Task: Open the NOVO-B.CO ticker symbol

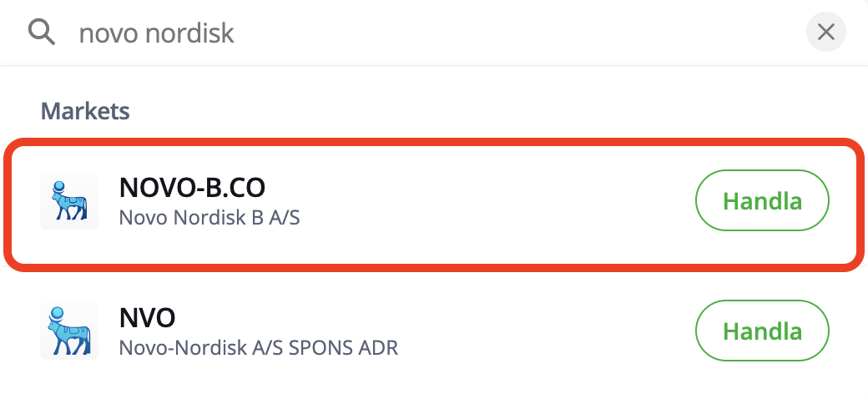Action: click(194, 187)
